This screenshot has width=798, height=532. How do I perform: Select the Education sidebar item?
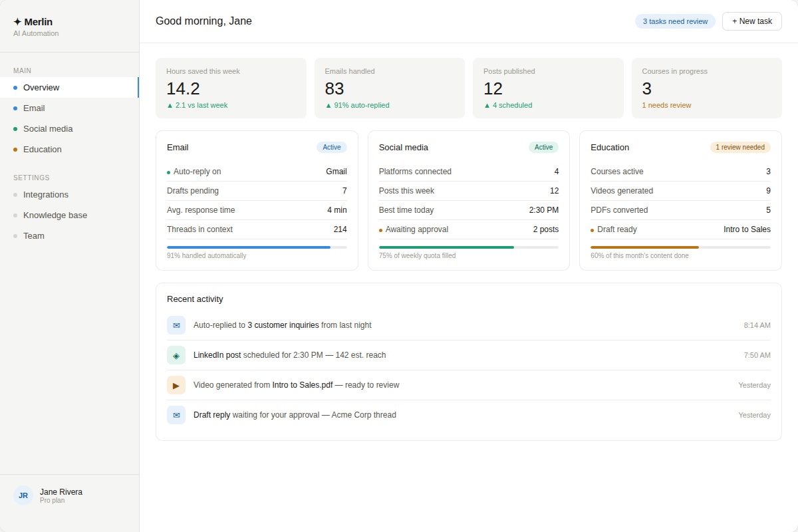pyautogui.click(x=42, y=149)
